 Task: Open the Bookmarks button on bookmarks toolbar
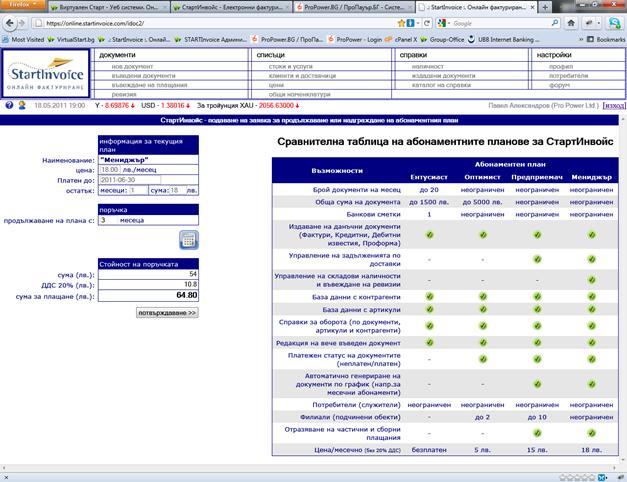coord(606,40)
